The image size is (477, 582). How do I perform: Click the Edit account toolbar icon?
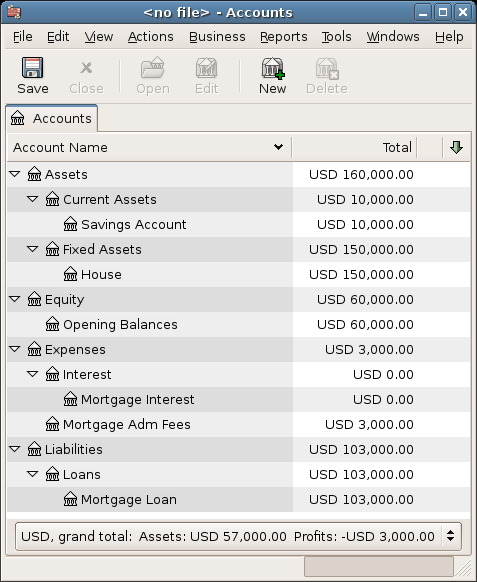[206, 68]
